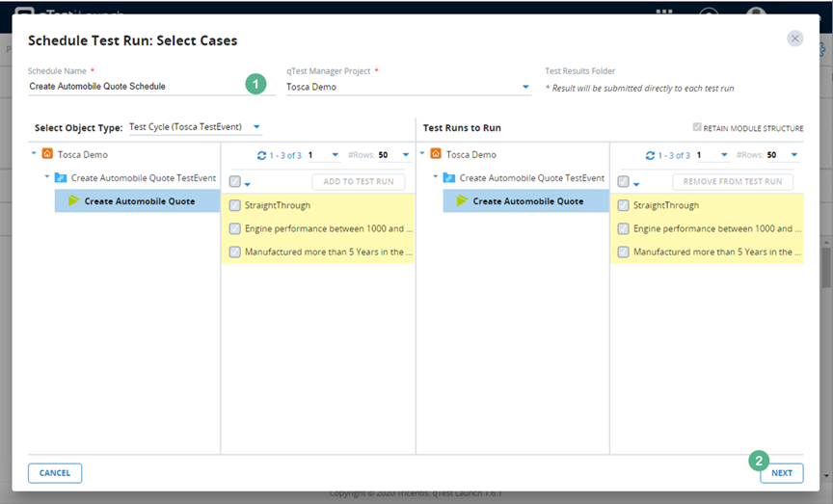Open left panel Rows count dropdown
Screen dimensions: 833x504
tap(406, 155)
